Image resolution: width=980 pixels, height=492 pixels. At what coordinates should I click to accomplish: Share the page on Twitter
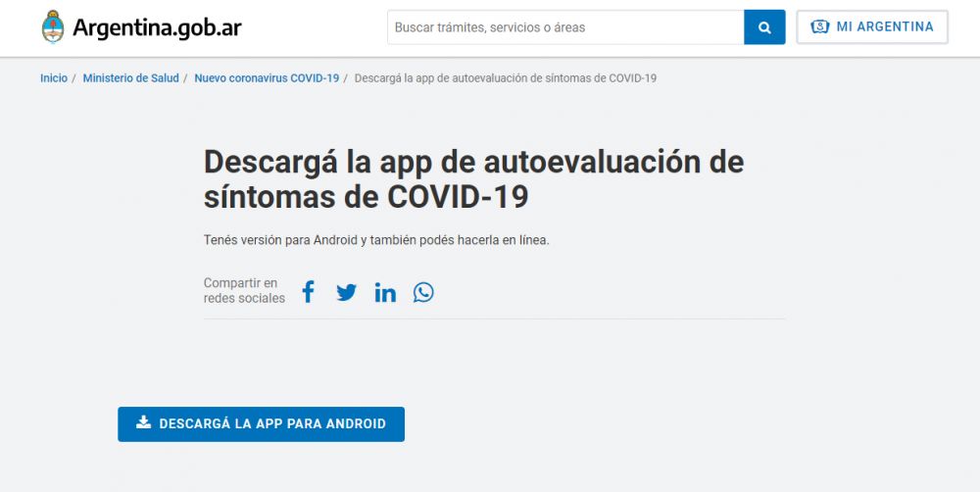pos(346,293)
